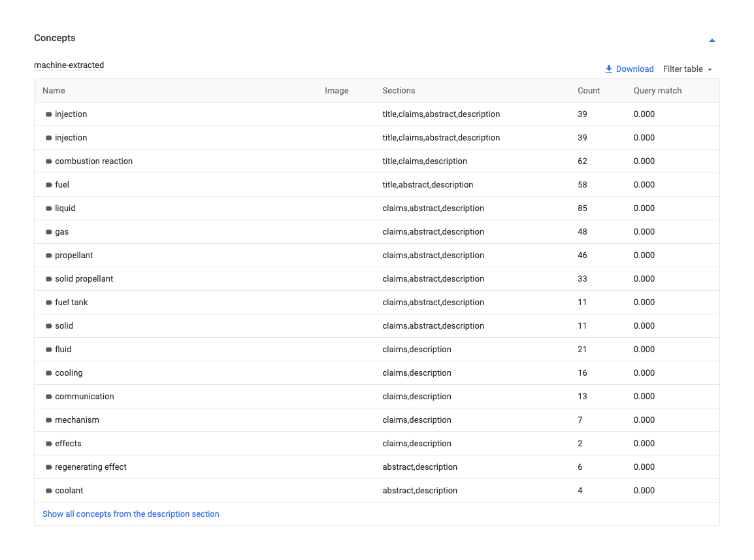Click tag icon beside cooling

pyautogui.click(x=48, y=374)
